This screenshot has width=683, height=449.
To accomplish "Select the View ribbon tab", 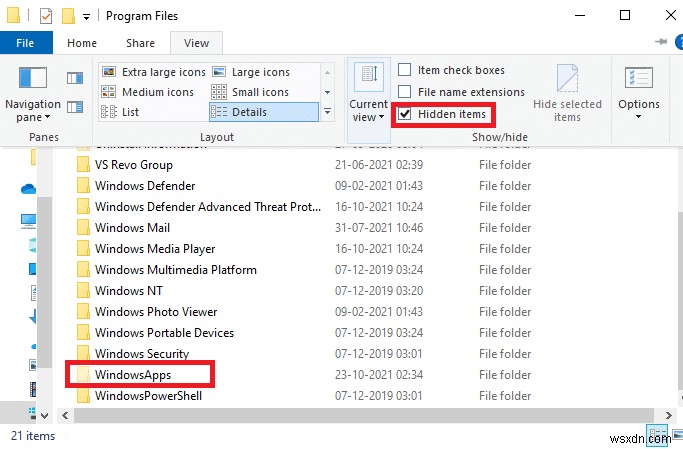I will (x=196, y=43).
